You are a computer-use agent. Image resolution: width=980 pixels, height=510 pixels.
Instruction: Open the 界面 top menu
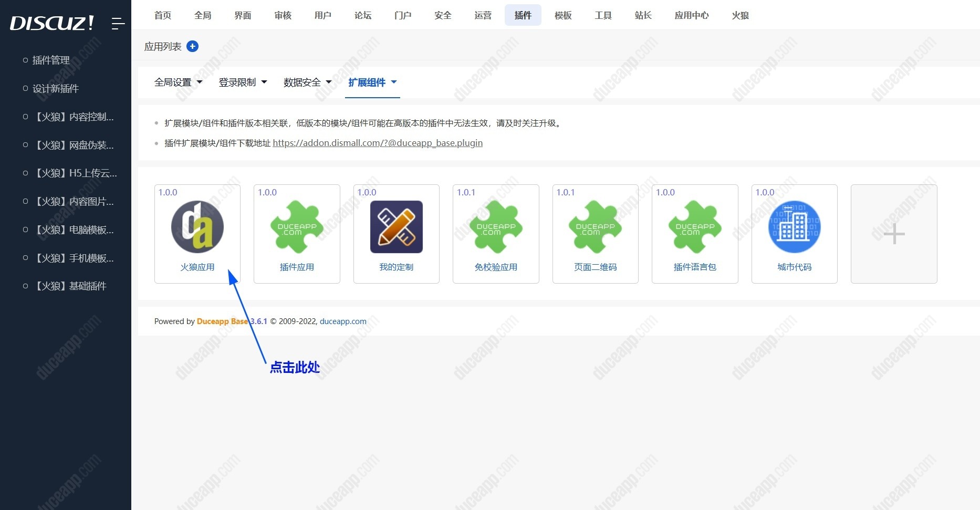click(243, 15)
